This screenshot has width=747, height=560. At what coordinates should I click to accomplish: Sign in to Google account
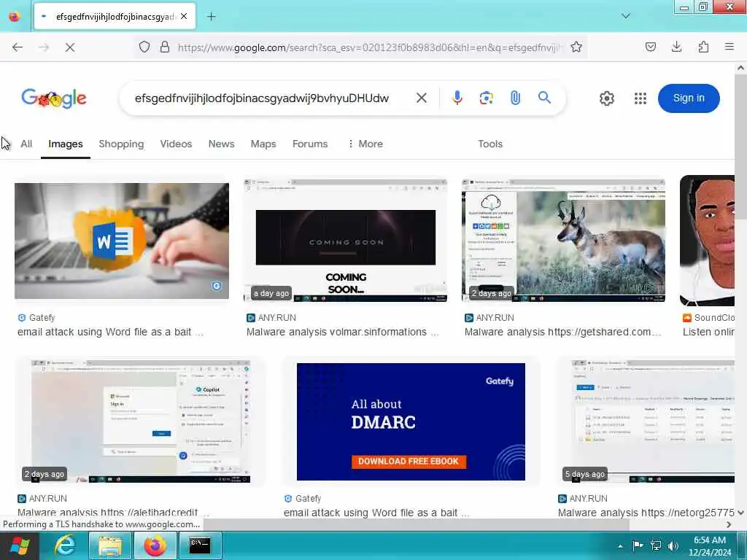click(689, 98)
